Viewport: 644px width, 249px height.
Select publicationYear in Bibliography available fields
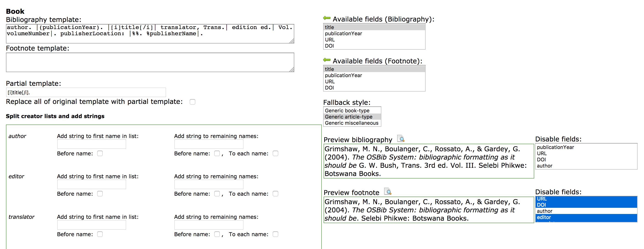(374, 33)
